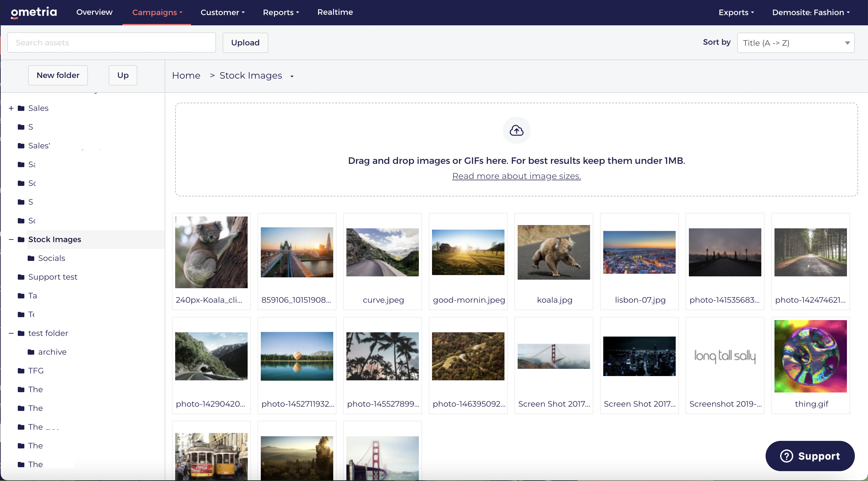The height and width of the screenshot is (481, 868).
Task: Open the Campaigns menu
Action: coord(157,13)
